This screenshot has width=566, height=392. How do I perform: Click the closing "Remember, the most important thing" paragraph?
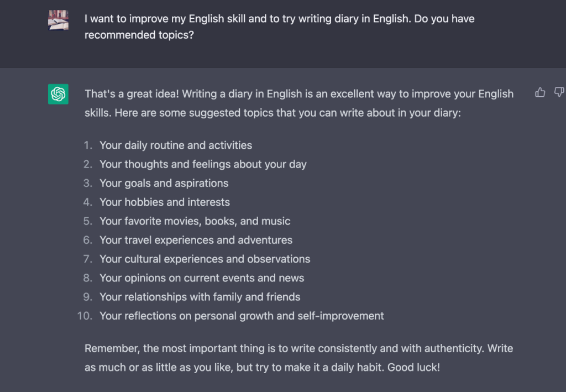(x=298, y=358)
